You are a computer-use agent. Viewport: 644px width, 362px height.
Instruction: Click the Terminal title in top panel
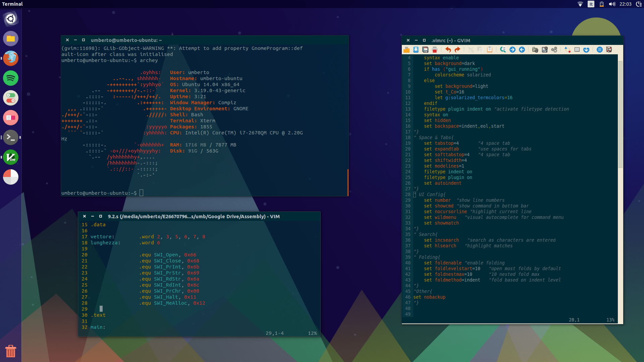click(12, 4)
